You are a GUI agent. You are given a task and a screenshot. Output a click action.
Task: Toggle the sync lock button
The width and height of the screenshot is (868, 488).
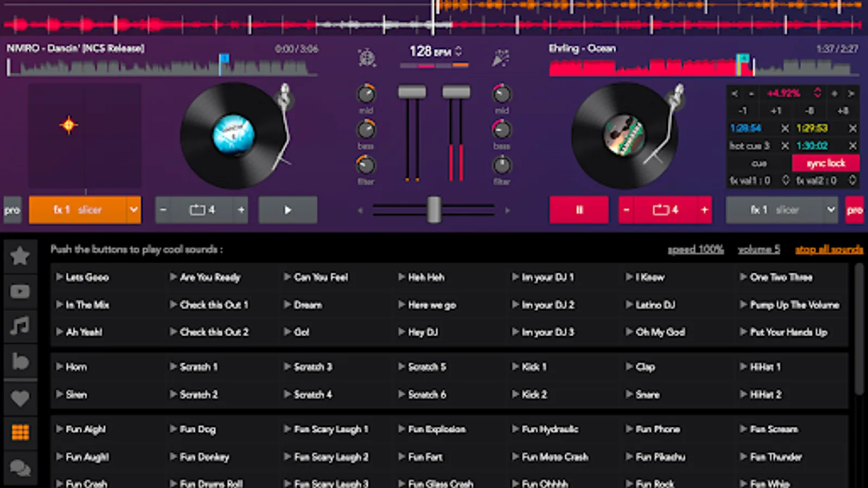826,163
